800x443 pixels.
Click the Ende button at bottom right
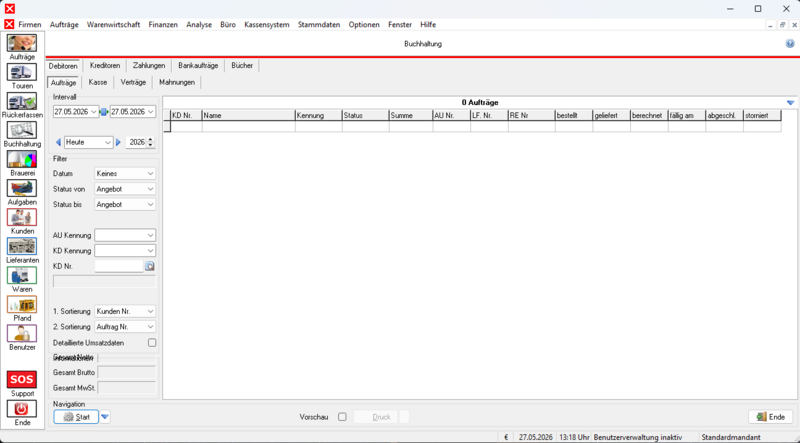770,417
